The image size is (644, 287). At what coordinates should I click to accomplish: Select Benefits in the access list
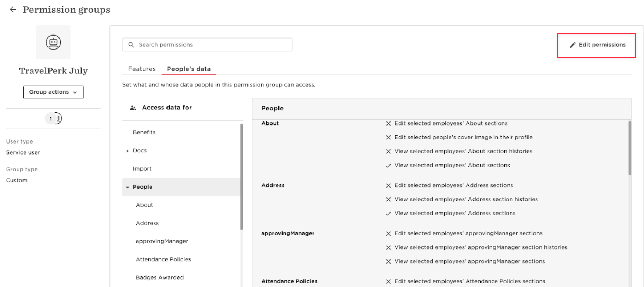pyautogui.click(x=144, y=132)
